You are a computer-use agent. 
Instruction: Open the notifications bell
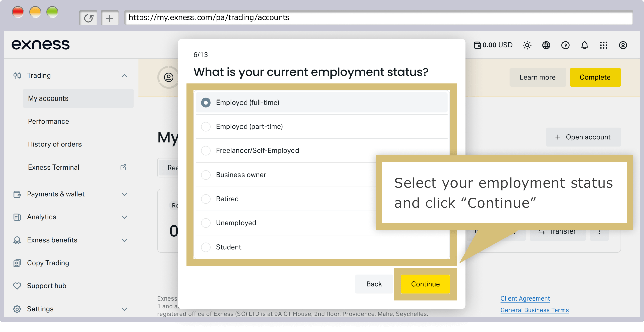coord(584,45)
